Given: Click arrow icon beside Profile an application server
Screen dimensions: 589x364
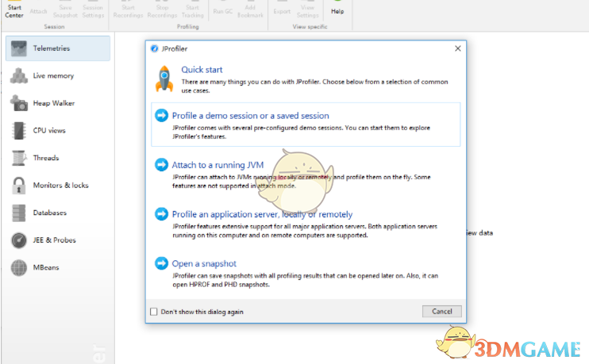Looking at the screenshot, I should click(161, 214).
